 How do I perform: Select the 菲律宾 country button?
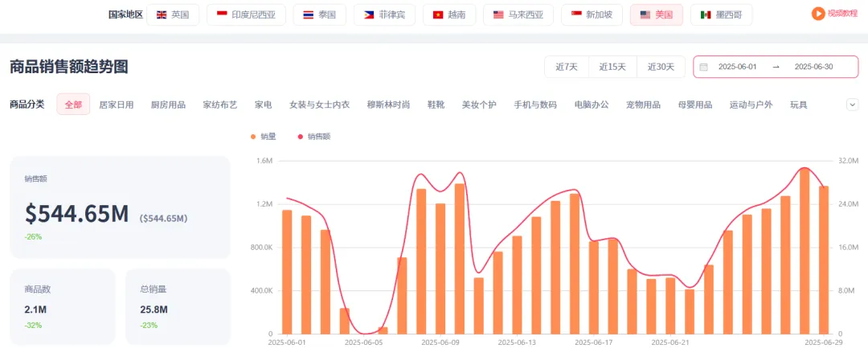384,15
